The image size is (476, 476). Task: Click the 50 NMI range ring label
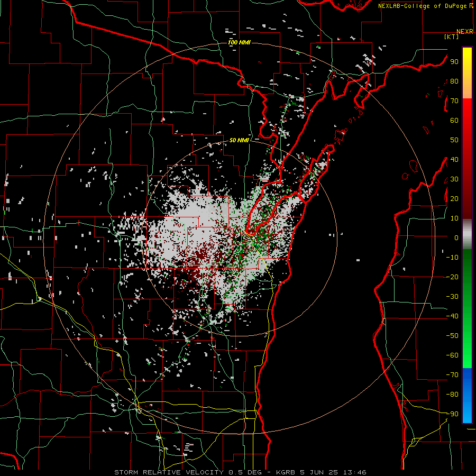[239, 140]
